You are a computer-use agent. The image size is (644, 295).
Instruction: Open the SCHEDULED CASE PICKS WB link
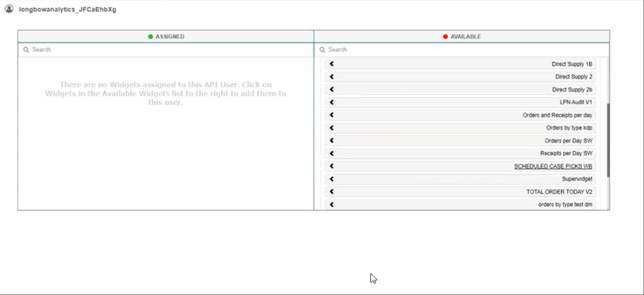(x=553, y=167)
